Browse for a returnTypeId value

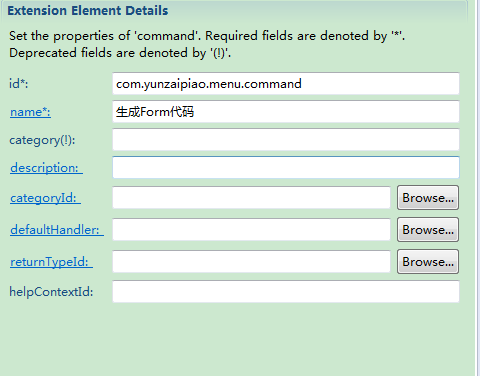tap(428, 262)
